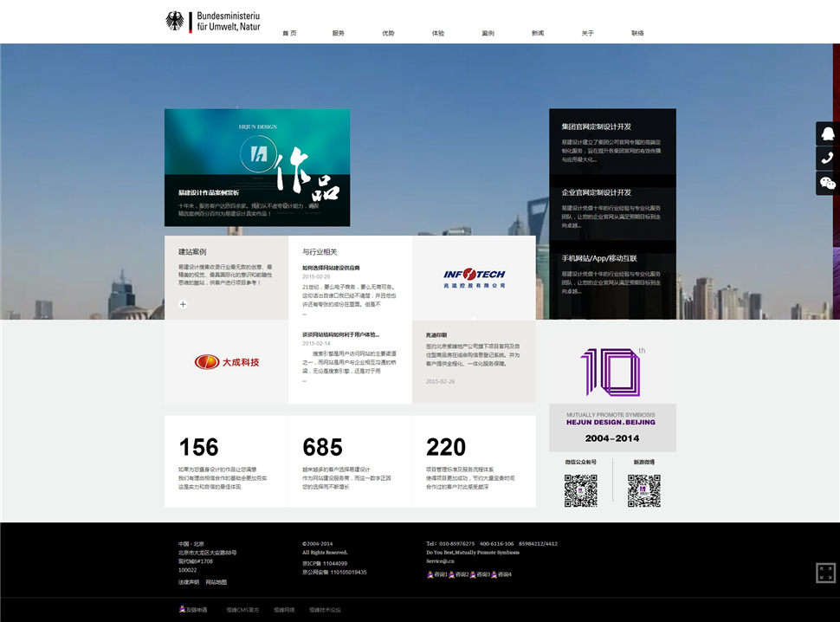The width and height of the screenshot is (840, 622).
Task: Select 案例 in the top navigation
Action: (488, 33)
